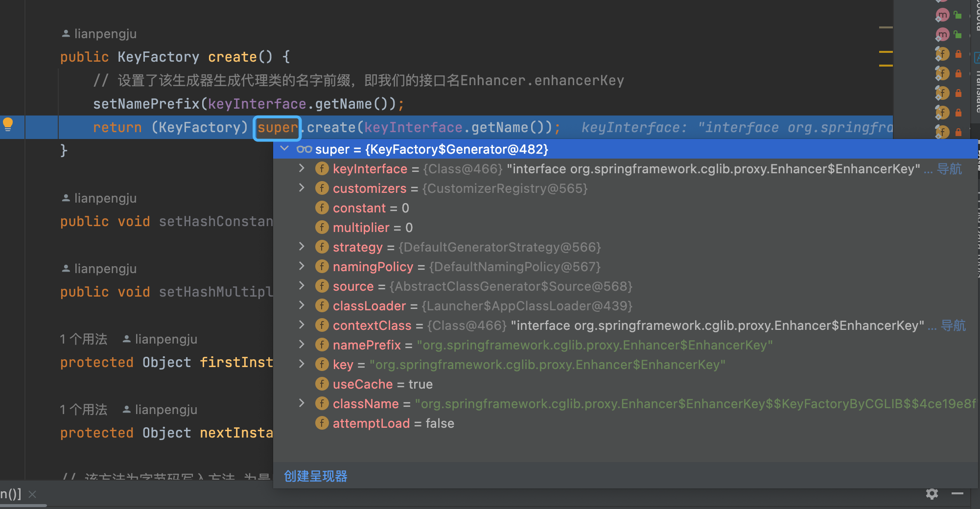Click the Chinese comment above setNamePrefix
The width and height of the screenshot is (980, 509).
click(x=358, y=80)
